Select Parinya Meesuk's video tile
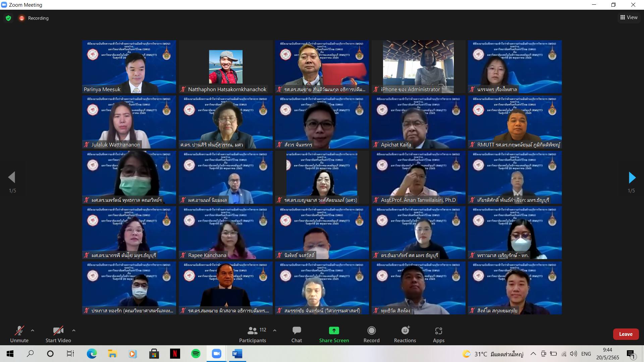 (129, 66)
